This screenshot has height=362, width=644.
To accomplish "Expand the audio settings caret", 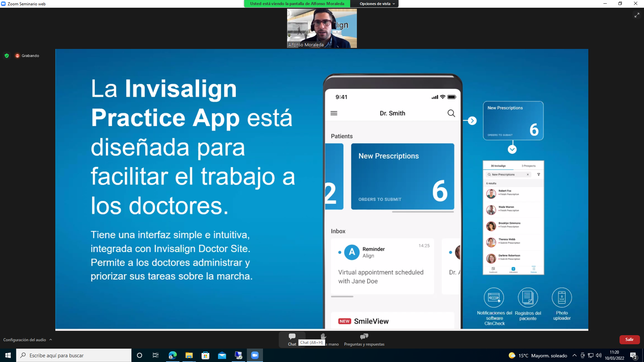I will [x=51, y=340].
